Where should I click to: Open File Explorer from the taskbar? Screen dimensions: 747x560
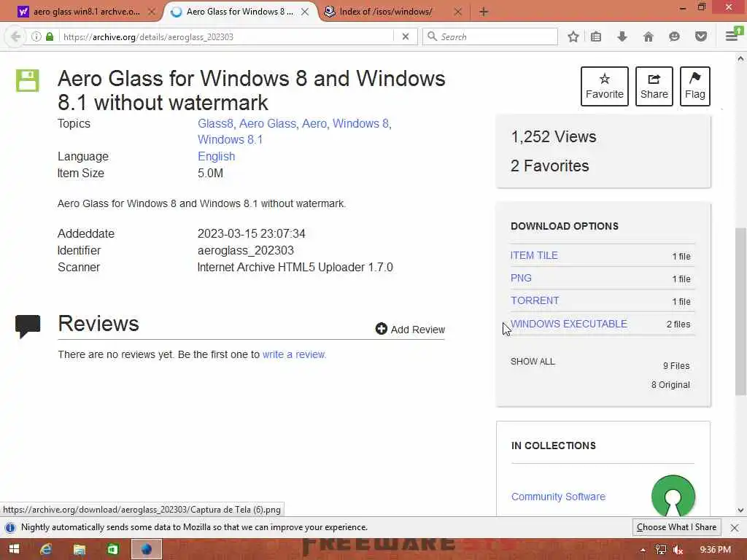pyautogui.click(x=79, y=549)
